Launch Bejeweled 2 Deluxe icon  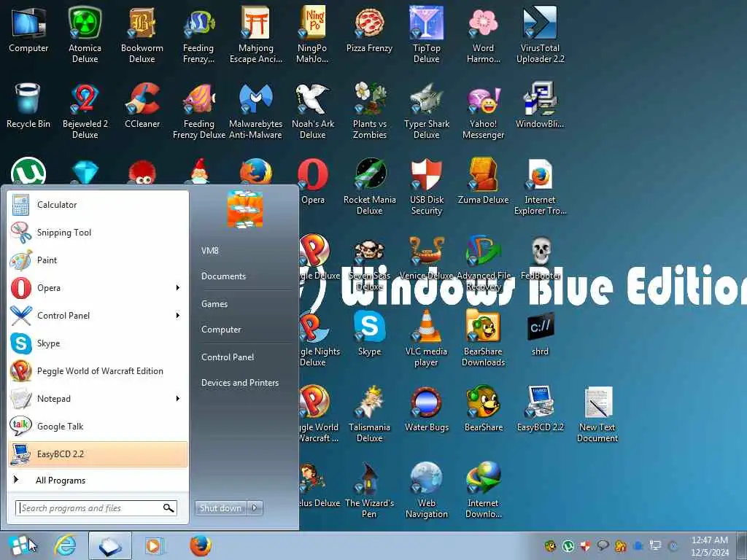[x=85, y=111]
